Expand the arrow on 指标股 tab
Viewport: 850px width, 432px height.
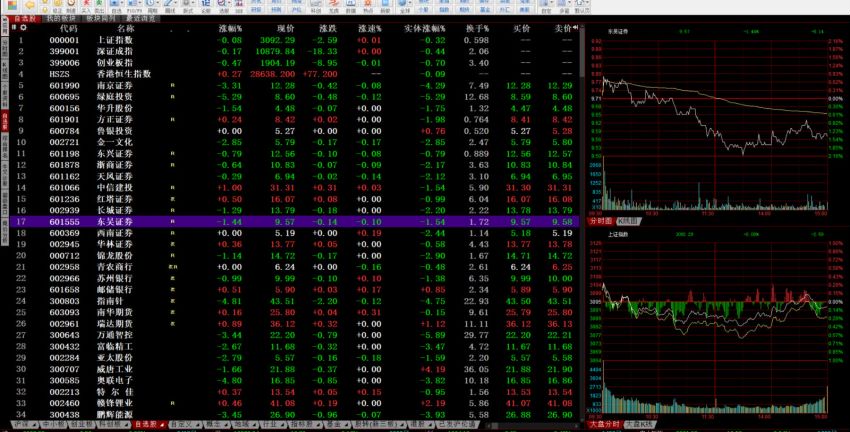pyautogui.click(x=319, y=425)
